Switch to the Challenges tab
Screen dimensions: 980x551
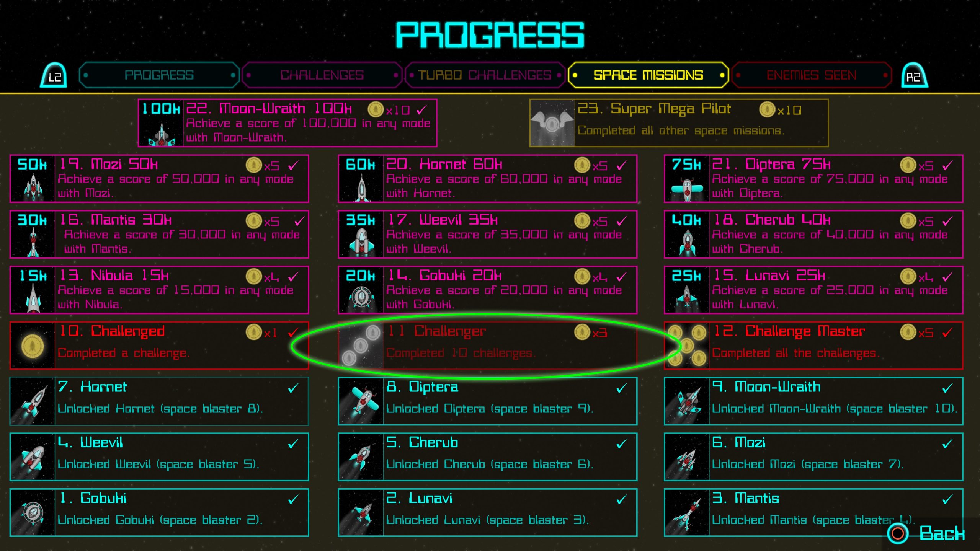322,75
